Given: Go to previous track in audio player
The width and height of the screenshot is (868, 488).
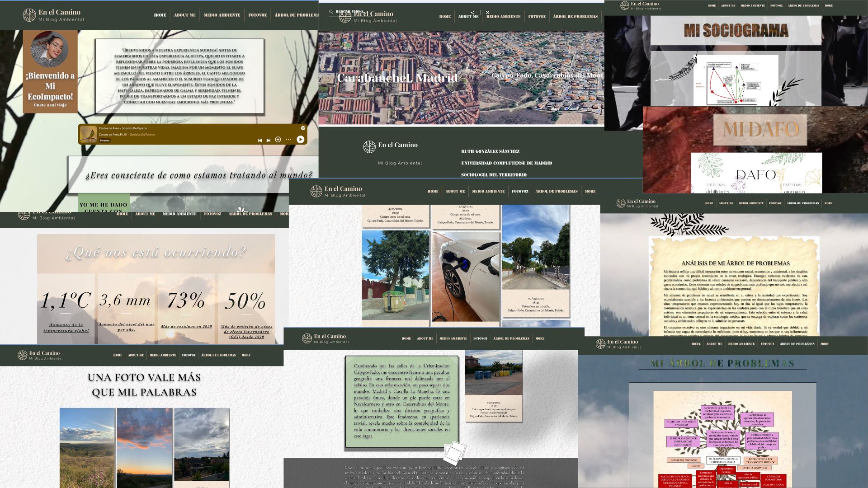Looking at the screenshot, I should tap(260, 141).
